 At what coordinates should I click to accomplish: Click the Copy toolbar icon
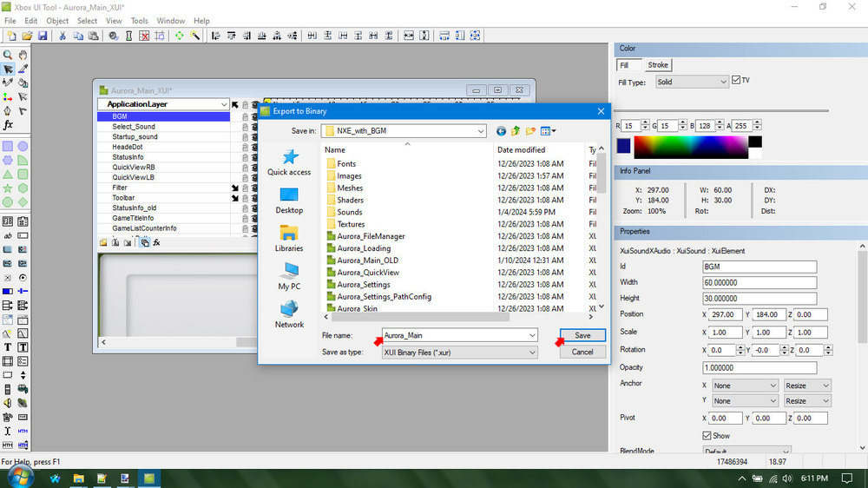coord(78,36)
